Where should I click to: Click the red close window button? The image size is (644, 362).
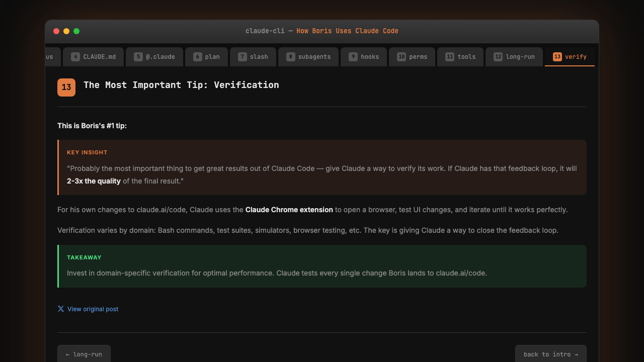click(x=56, y=31)
